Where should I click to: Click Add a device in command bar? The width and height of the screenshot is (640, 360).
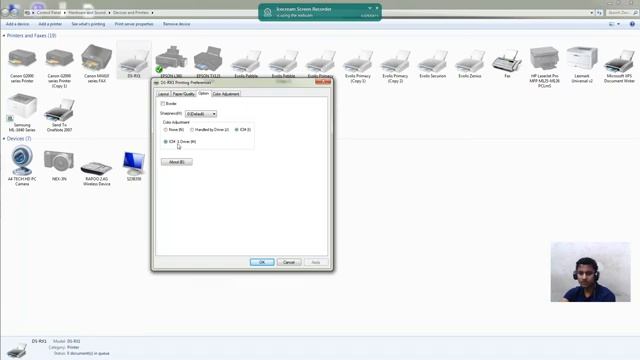[x=18, y=24]
